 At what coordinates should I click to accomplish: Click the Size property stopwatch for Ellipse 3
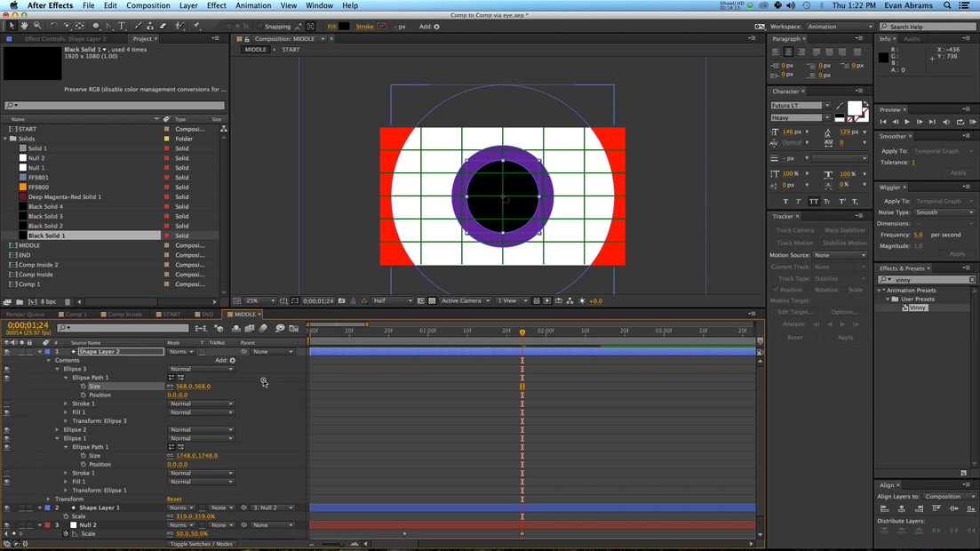click(84, 387)
